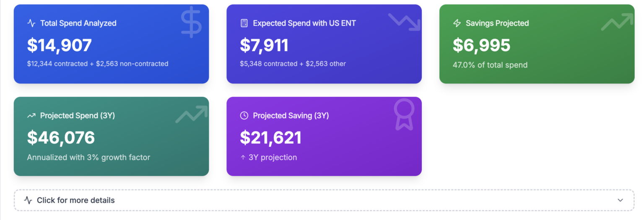Click the $7,911 expected spend amount
This screenshot has height=220, width=644.
[264, 45]
